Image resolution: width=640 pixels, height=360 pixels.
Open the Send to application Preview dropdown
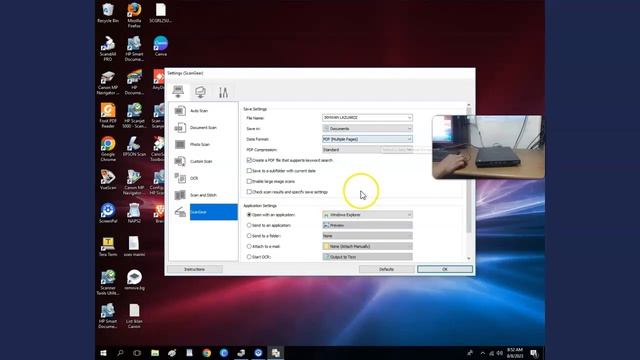click(x=367, y=225)
